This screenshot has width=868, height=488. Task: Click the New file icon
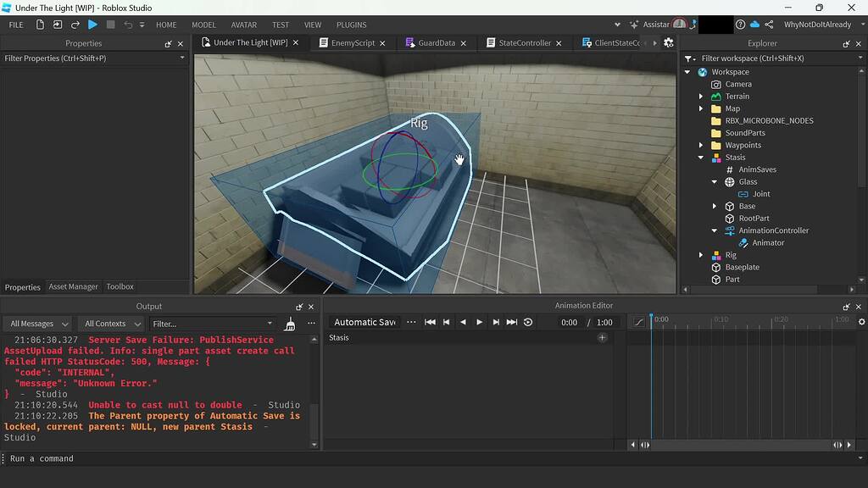point(39,25)
